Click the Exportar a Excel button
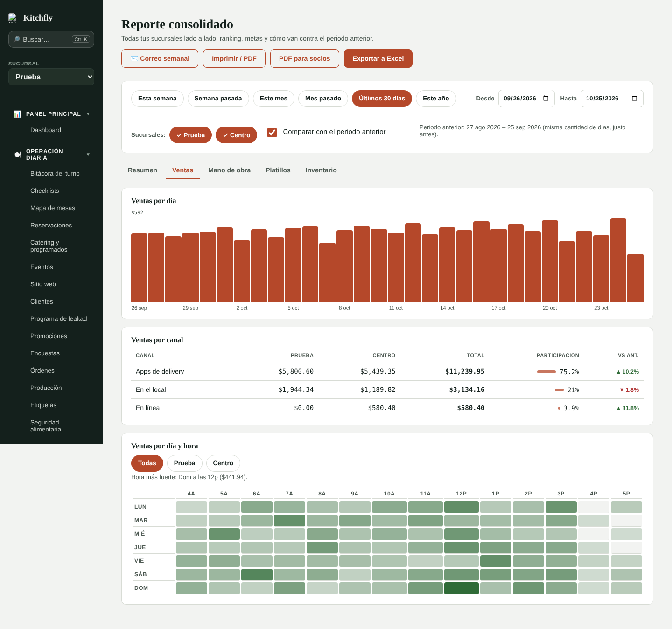Screen dimensions: 672x629 pos(378,58)
